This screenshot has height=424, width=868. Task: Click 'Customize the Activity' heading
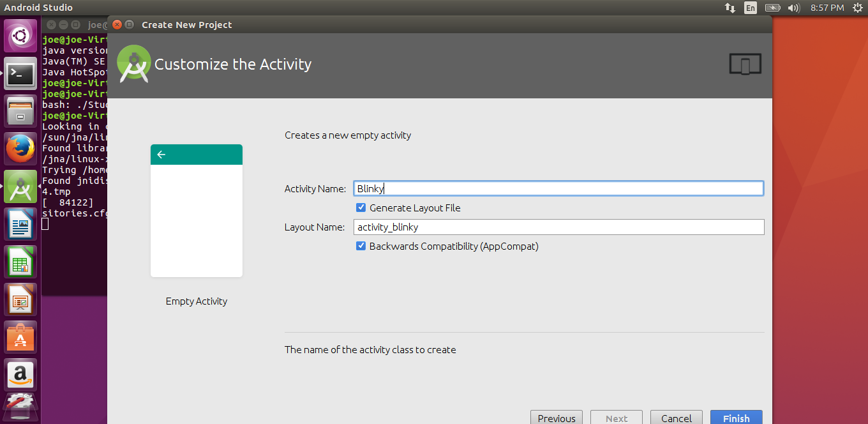[x=233, y=64]
